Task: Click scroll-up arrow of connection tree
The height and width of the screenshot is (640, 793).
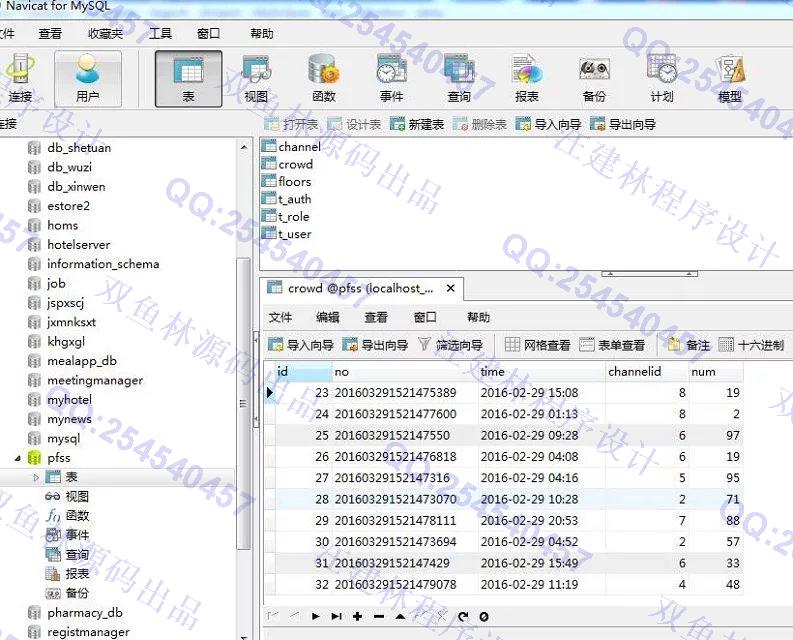Action: click(244, 147)
